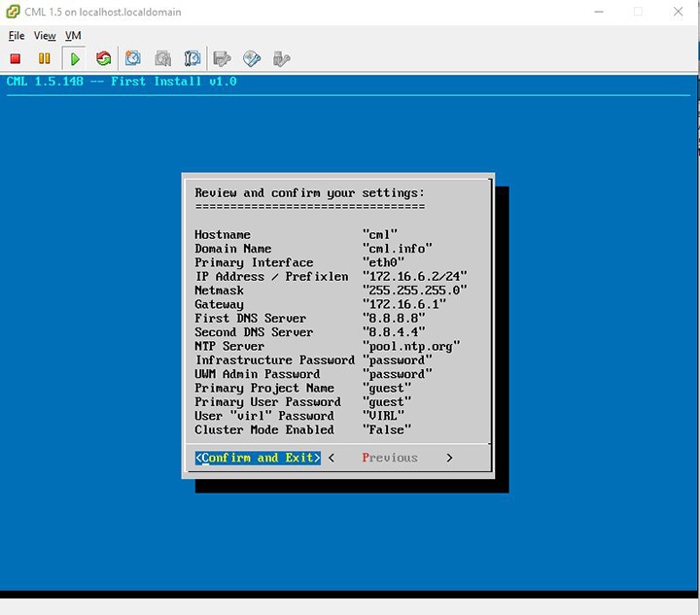
Task: Click the green Power On play icon
Action: pos(75,58)
